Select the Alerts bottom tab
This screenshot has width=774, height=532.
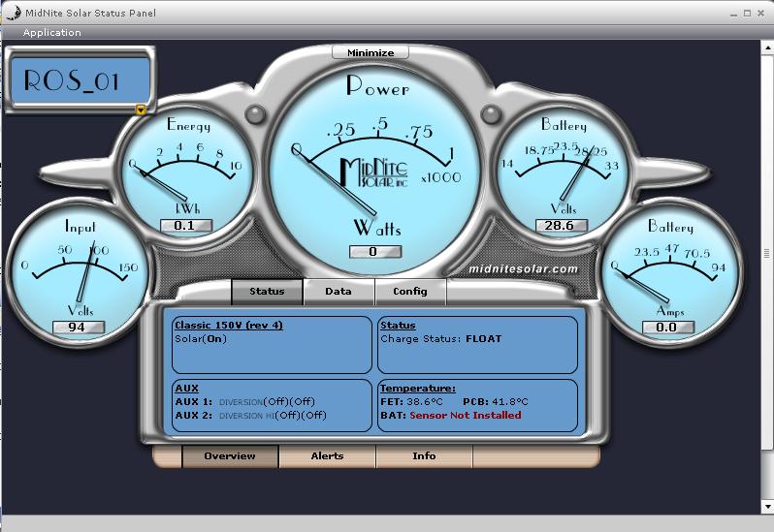(x=327, y=456)
